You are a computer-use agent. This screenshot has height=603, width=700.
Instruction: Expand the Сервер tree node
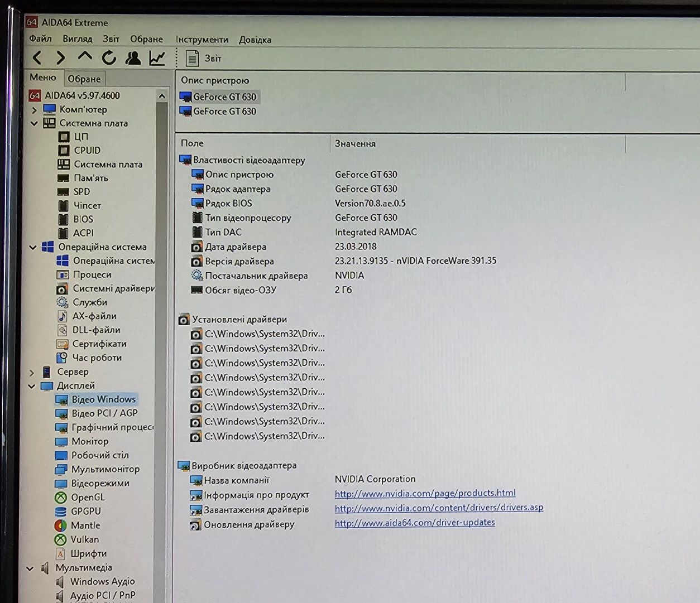(32, 372)
